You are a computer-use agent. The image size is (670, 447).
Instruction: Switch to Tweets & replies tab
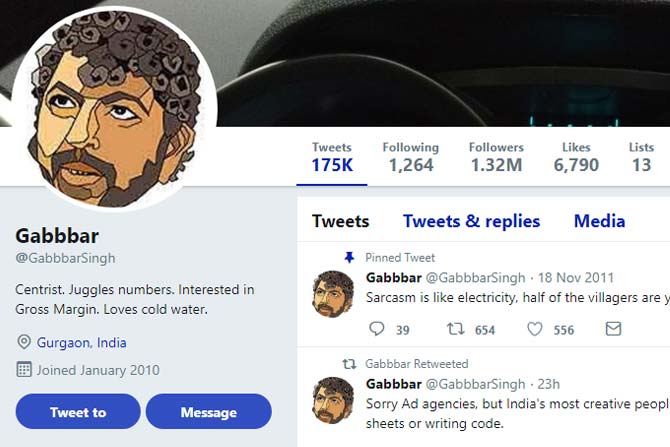click(471, 222)
